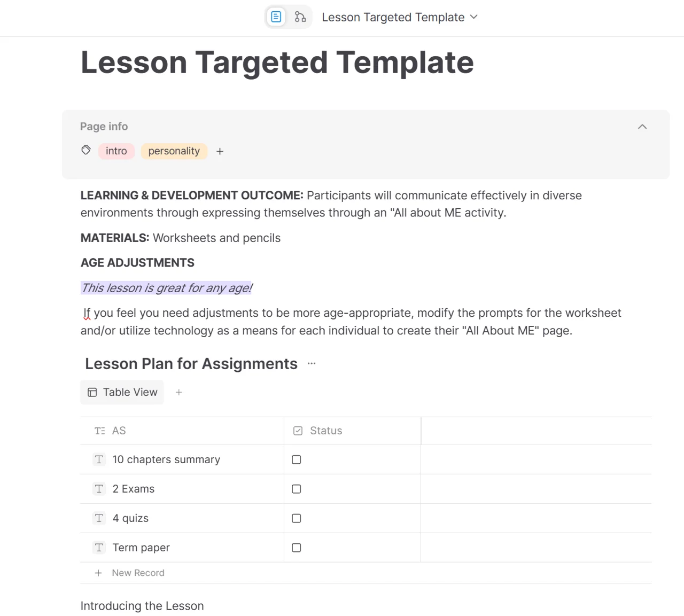Image resolution: width=684 pixels, height=616 pixels.
Task: Click the tag icon in Page info
Action: tap(86, 150)
